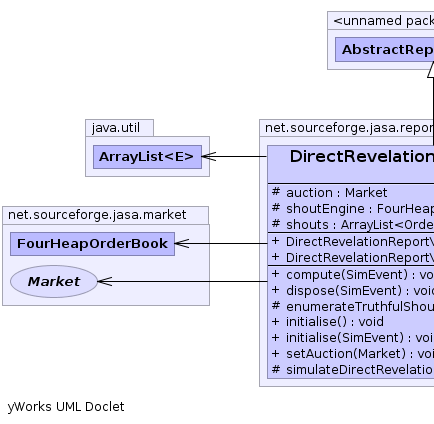The height and width of the screenshot is (424, 434).
Task: Open the AbstractRep class box
Action: pyautogui.click(x=384, y=50)
